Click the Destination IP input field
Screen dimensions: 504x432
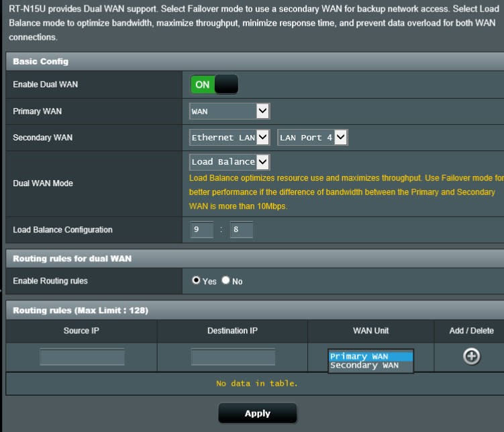coord(233,357)
